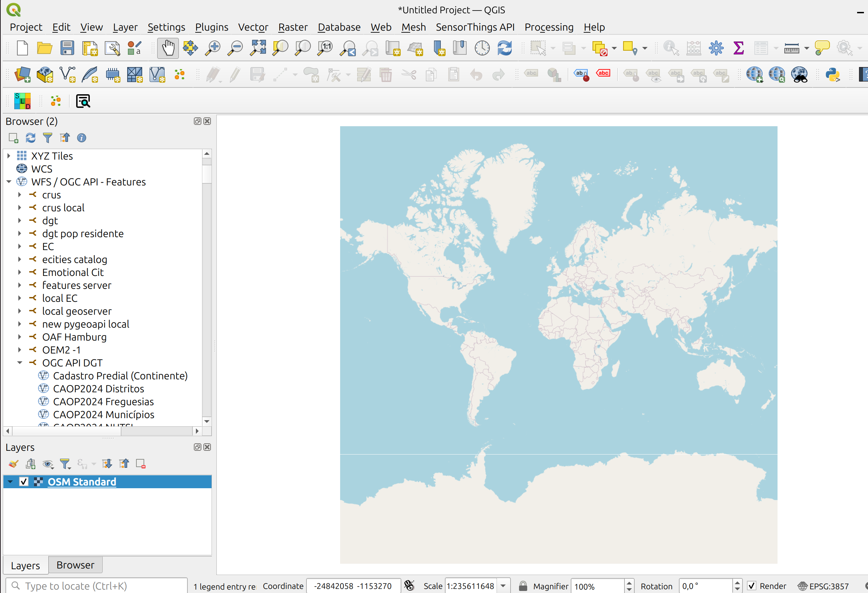Open the MetaSearch catalog client icon
The height and width of the screenshot is (593, 868).
[x=799, y=75]
